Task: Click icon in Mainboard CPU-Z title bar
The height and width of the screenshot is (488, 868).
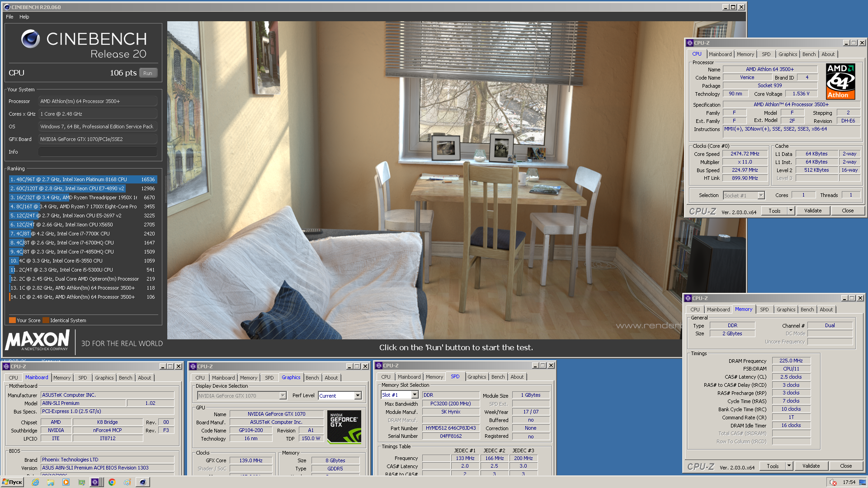Action: [x=6, y=366]
